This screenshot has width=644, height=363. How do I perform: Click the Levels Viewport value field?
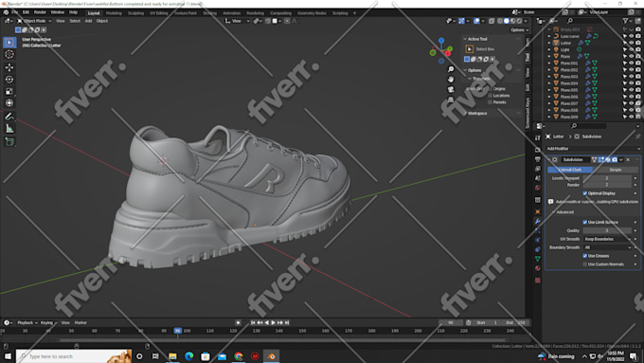(x=607, y=178)
